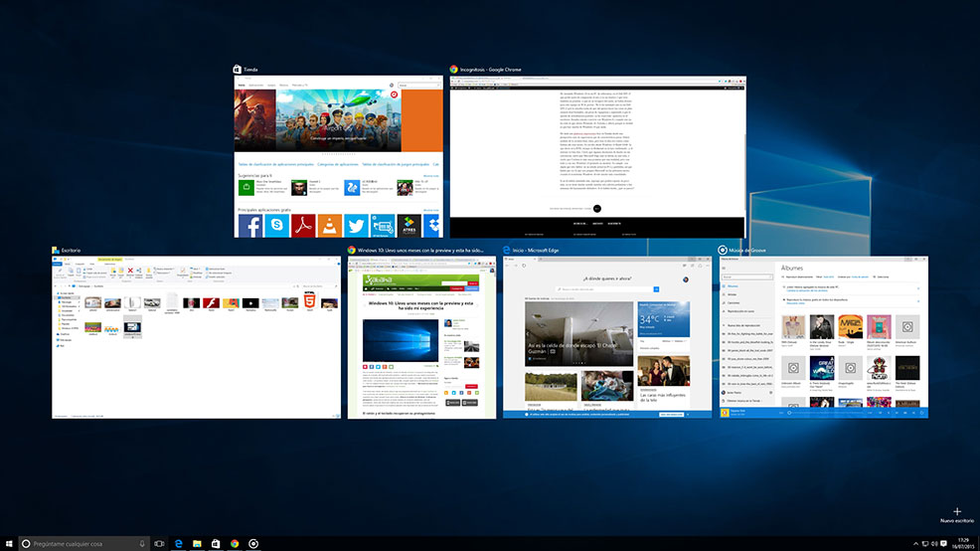Click the Windows 10 hero image in Xataka article
The image size is (980, 551).
pos(400,340)
